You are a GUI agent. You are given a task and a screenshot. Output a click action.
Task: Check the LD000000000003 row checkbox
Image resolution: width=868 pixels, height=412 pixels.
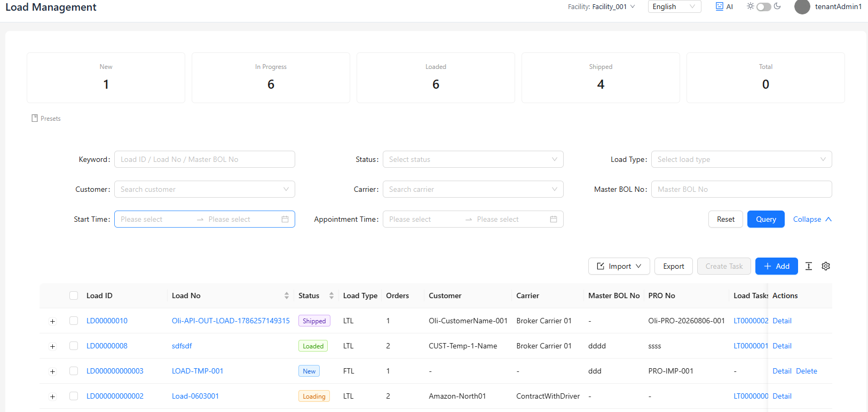point(74,371)
